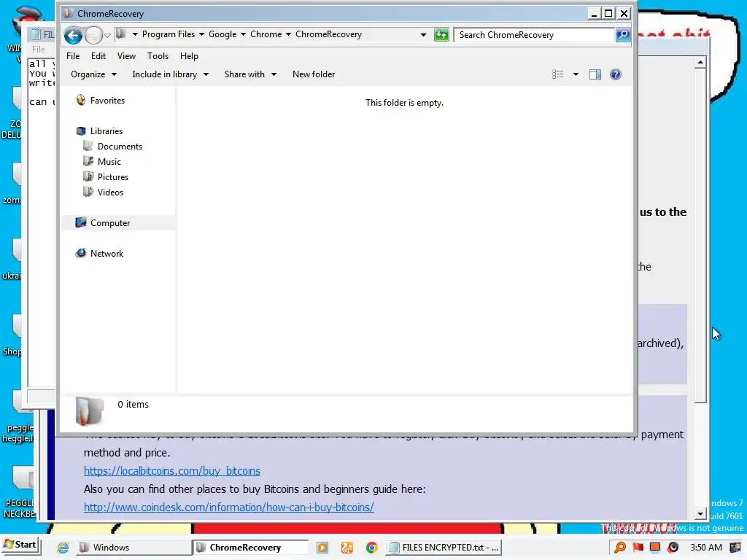Open Documents library in navigation pane
This screenshot has width=747, height=560.
(x=120, y=146)
